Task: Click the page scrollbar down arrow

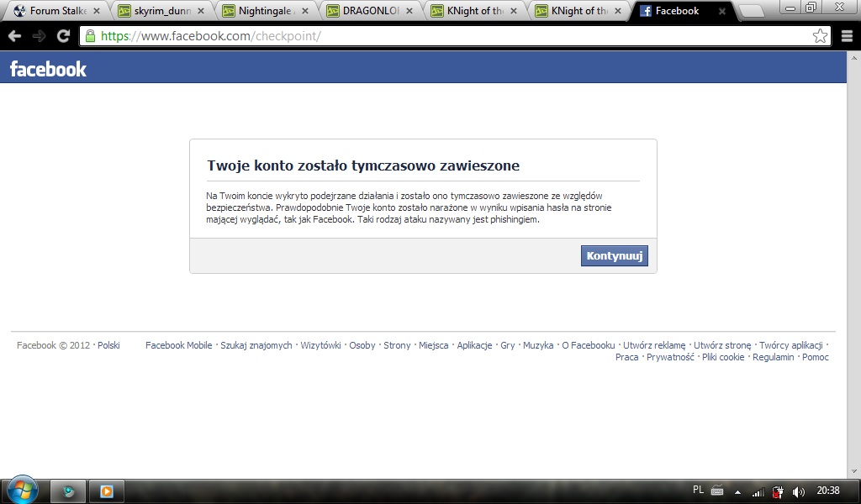Action: pyautogui.click(x=854, y=471)
